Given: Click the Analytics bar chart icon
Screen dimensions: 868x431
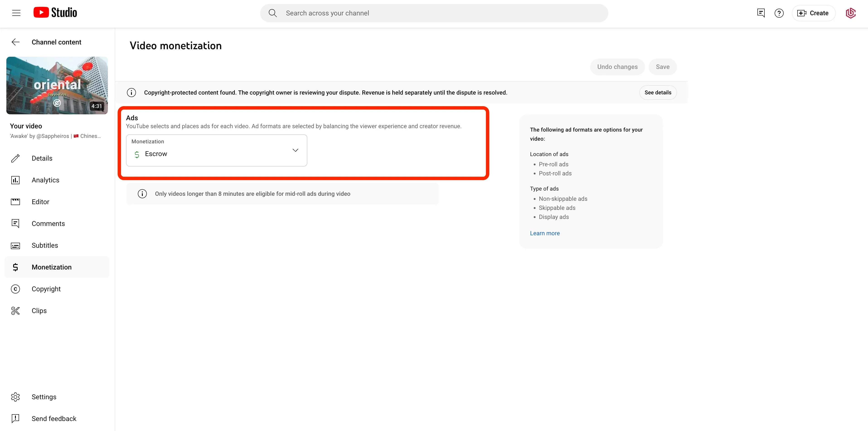Looking at the screenshot, I should (15, 180).
